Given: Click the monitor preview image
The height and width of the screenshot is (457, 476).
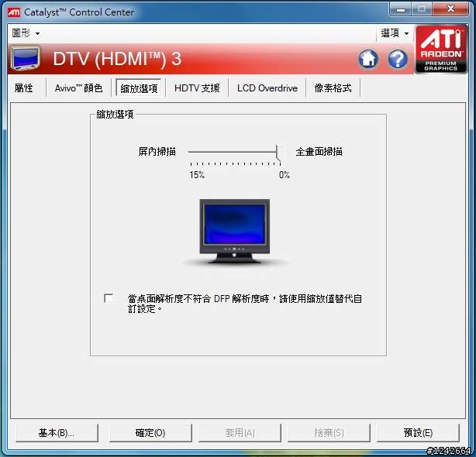Looking at the screenshot, I should (x=234, y=231).
